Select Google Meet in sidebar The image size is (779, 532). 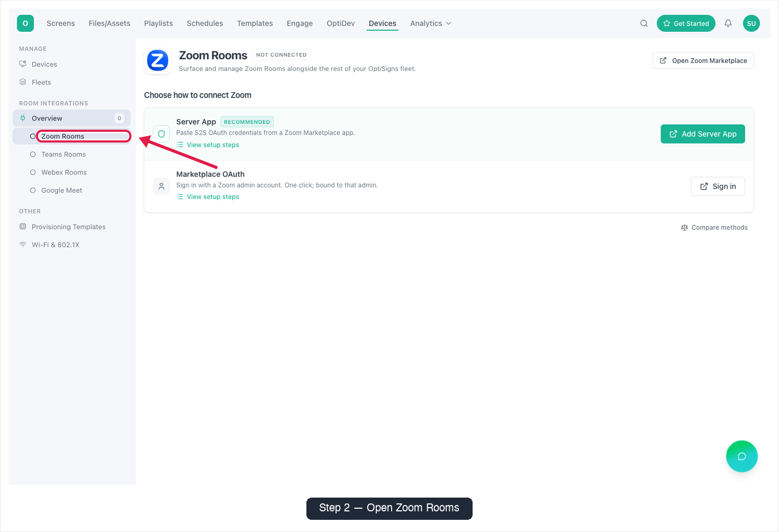pyautogui.click(x=72, y=190)
